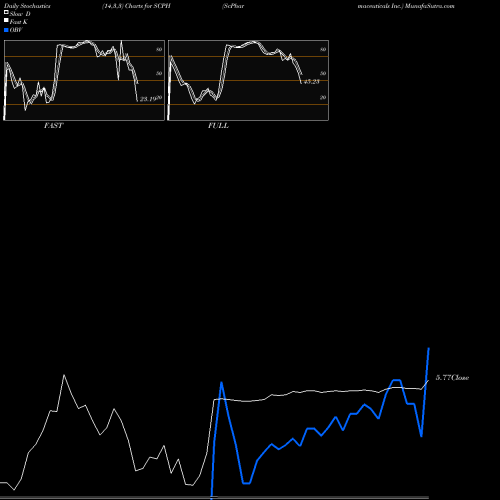The width and height of the screenshot is (500, 500).
Task: Click the 80 axis label in FAST chart
Action: 159,49
